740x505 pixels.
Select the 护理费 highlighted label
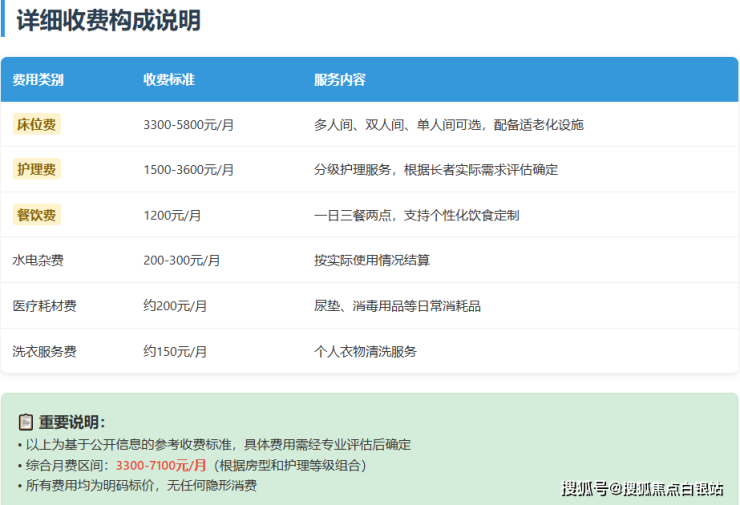coord(37,169)
